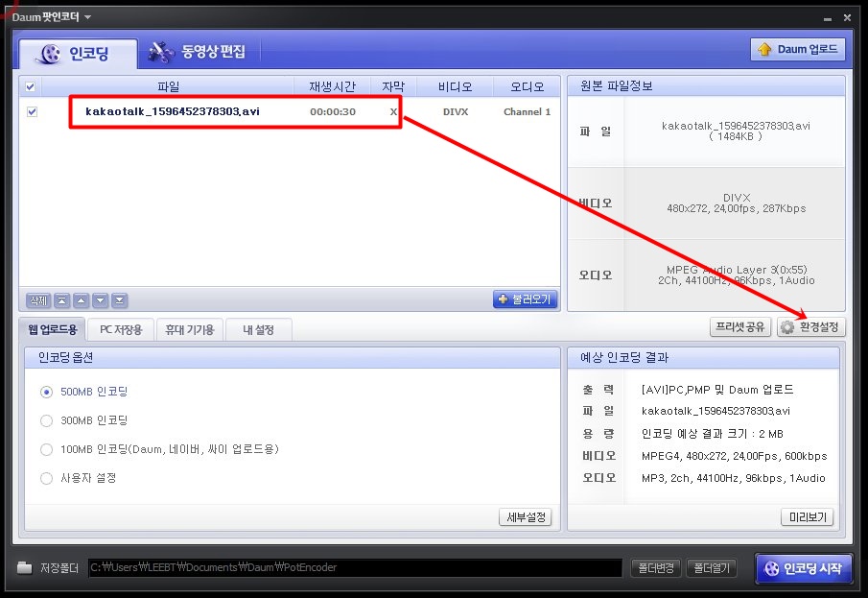Image resolution: width=868 pixels, height=598 pixels.
Task: Select the 휴대 기기용 preset tab
Action: [189, 330]
